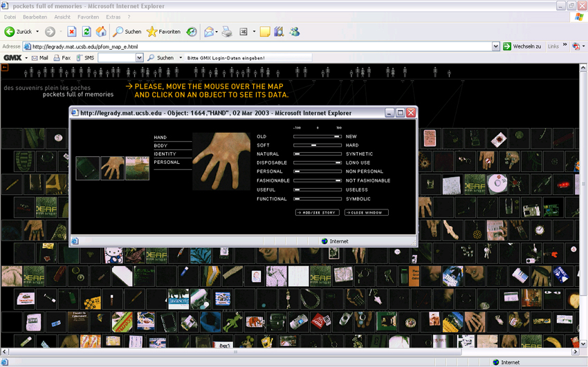The height and width of the screenshot is (367, 588).
Task: Select the green object thumbnail in popup
Action: tap(87, 168)
